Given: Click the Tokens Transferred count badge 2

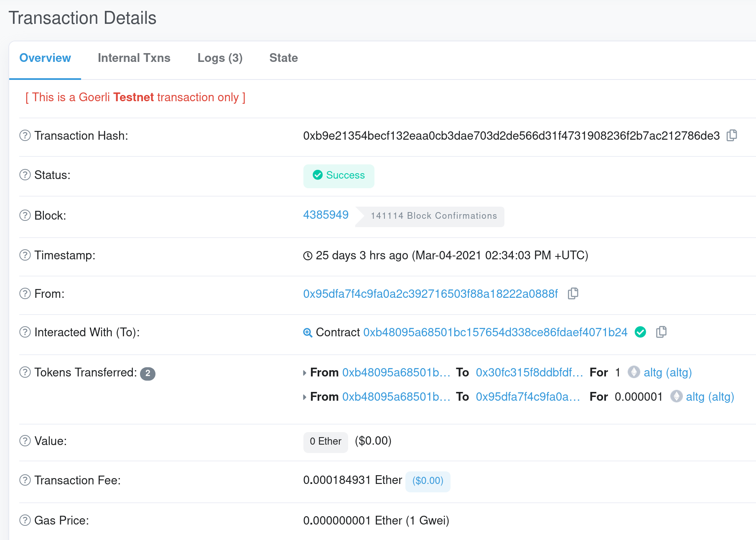Looking at the screenshot, I should 148,374.
